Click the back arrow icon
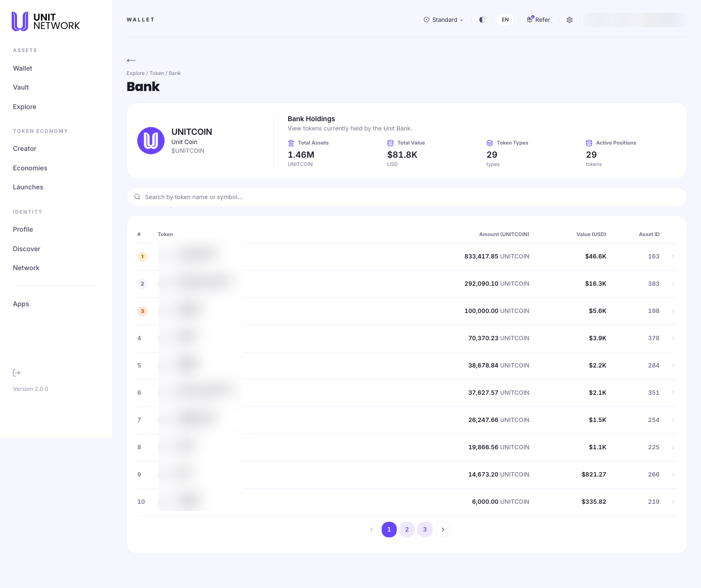This screenshot has width=701, height=588. [x=131, y=60]
